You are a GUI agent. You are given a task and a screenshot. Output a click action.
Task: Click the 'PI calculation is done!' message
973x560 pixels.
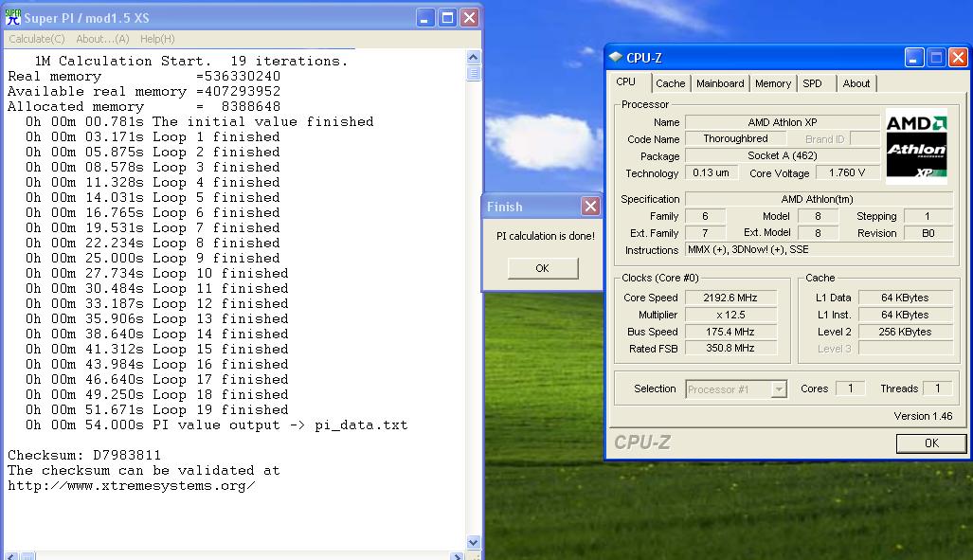coord(546,236)
